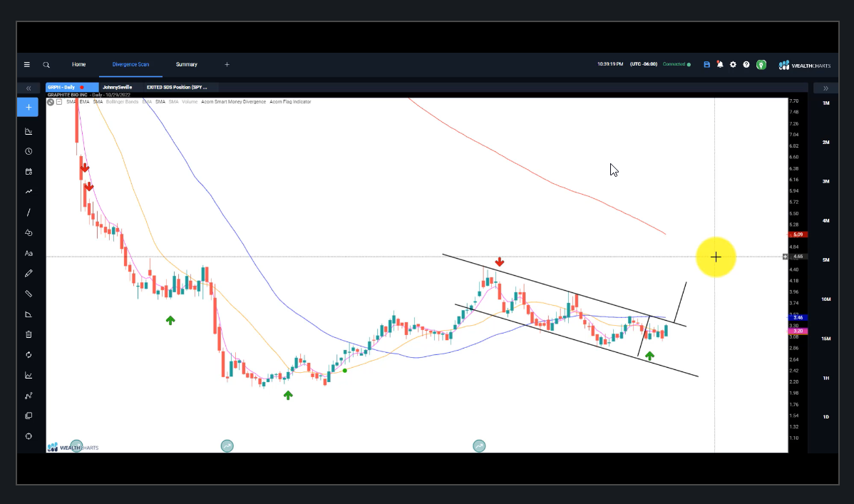
Task: Select the ruler measure tool
Action: click(29, 294)
